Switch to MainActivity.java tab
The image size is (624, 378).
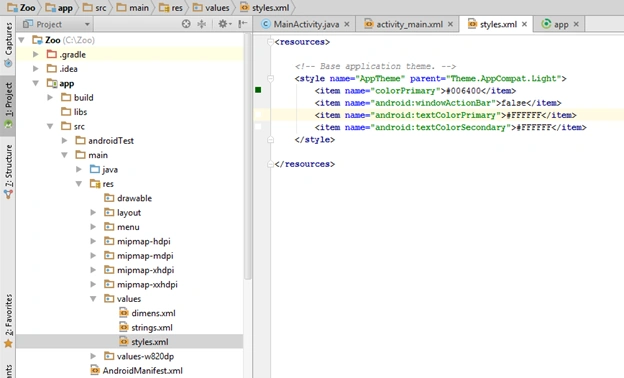[x=306, y=24]
